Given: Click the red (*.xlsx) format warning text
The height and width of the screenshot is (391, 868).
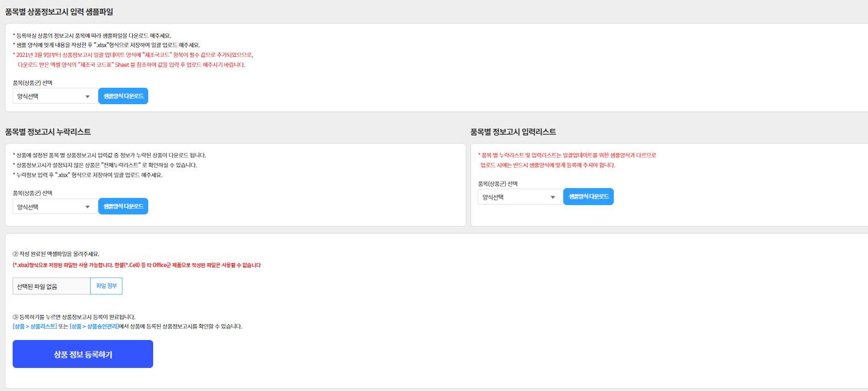Looking at the screenshot, I should (x=136, y=265).
